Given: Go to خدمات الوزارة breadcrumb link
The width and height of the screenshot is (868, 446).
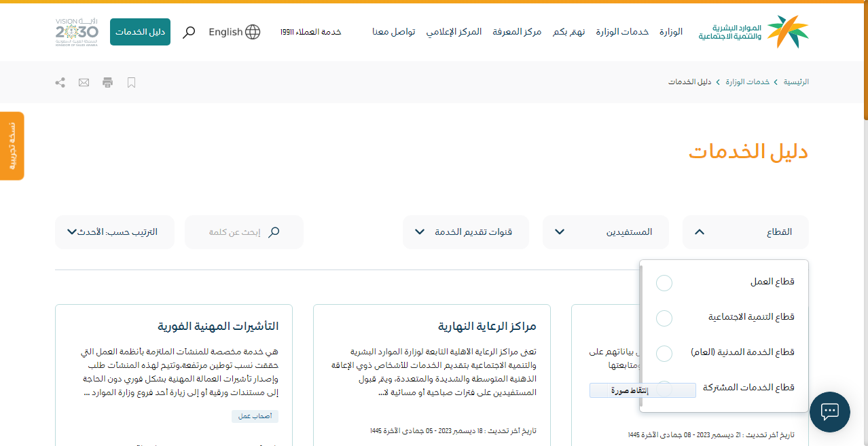Looking at the screenshot, I should (748, 82).
